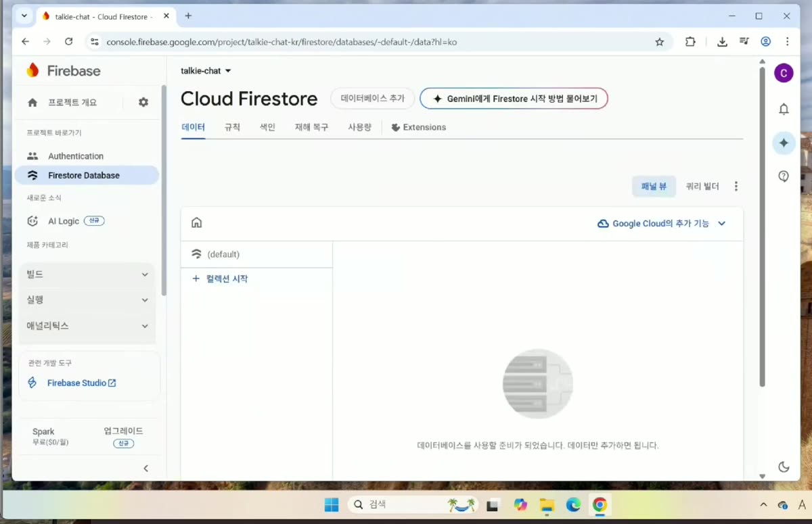Expand the 빌드 category
The width and height of the screenshot is (812, 524).
(87, 275)
